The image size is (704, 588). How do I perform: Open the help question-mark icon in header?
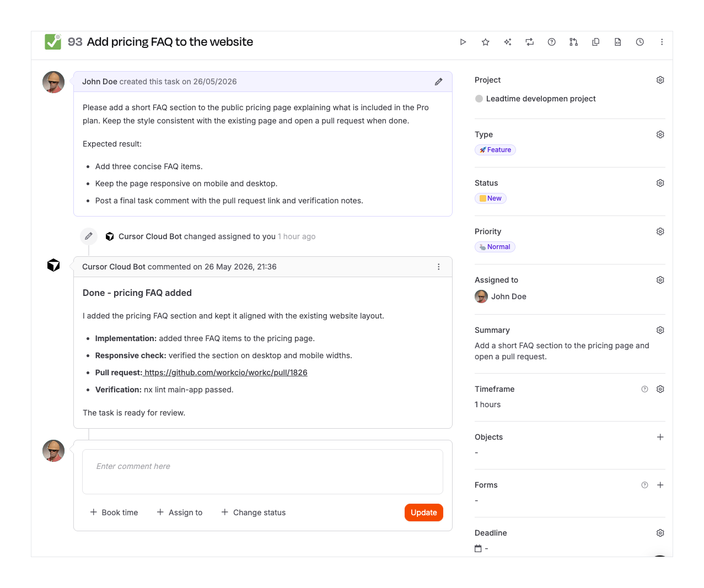point(551,42)
